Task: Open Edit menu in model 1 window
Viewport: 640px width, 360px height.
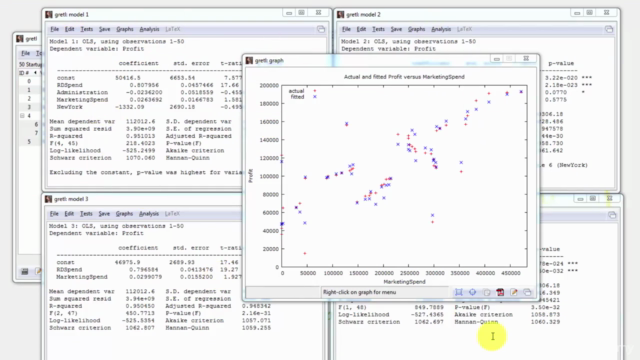Action: 69,29
